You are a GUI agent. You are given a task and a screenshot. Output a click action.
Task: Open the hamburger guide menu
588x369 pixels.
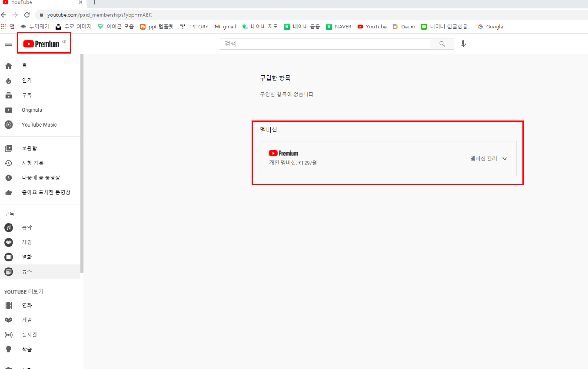[x=9, y=44]
